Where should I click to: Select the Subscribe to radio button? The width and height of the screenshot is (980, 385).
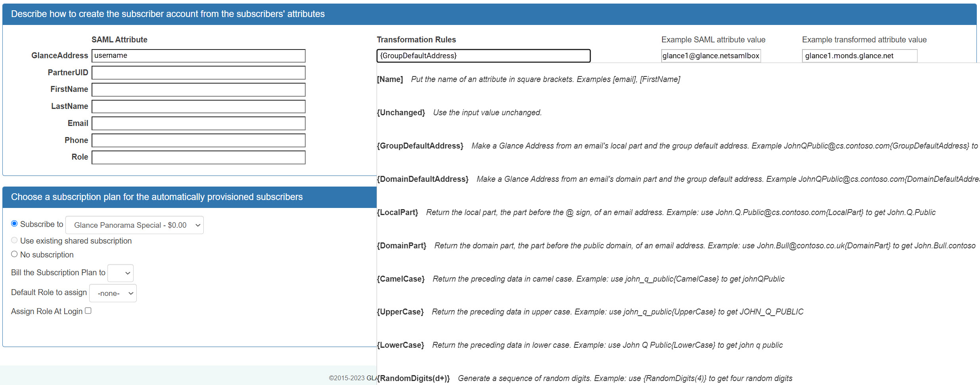pyautogui.click(x=14, y=224)
